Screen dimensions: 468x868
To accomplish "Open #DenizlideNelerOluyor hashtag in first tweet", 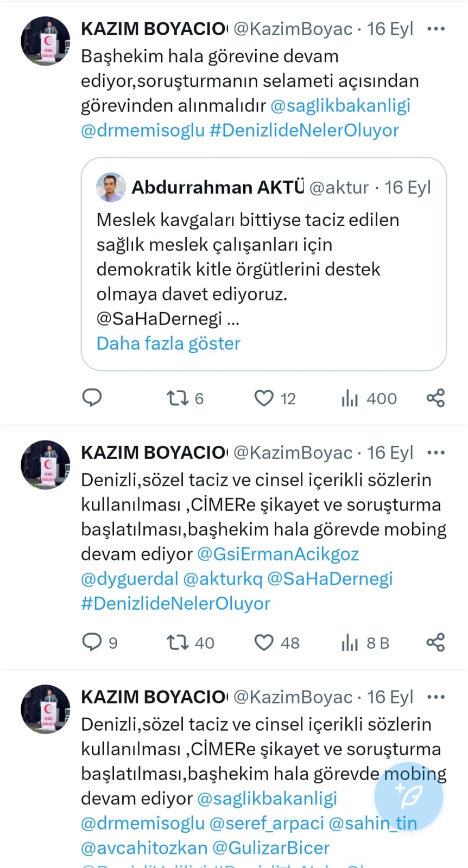I will pos(304,130).
